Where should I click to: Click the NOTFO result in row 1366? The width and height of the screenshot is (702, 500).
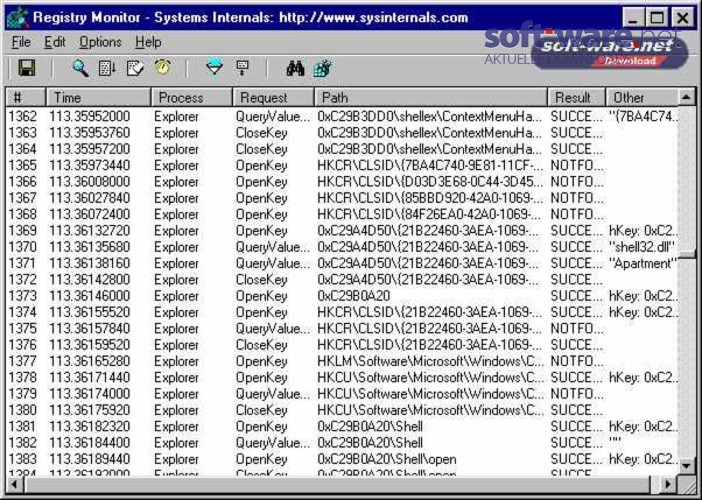577,181
